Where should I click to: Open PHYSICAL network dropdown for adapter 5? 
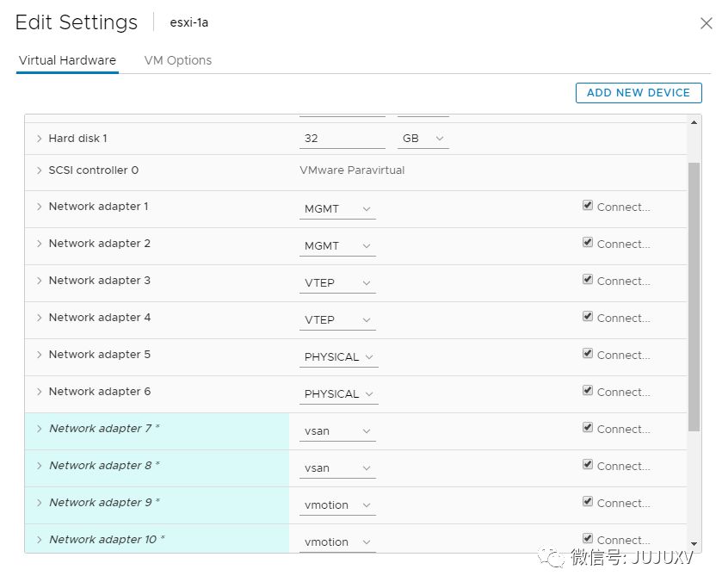click(338, 357)
